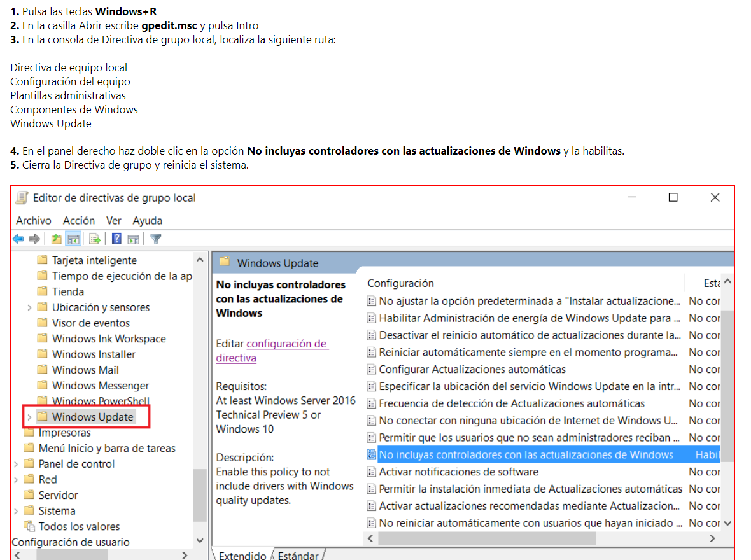Maximize the Editor de directivas window
The width and height of the screenshot is (751, 560).
673,197
